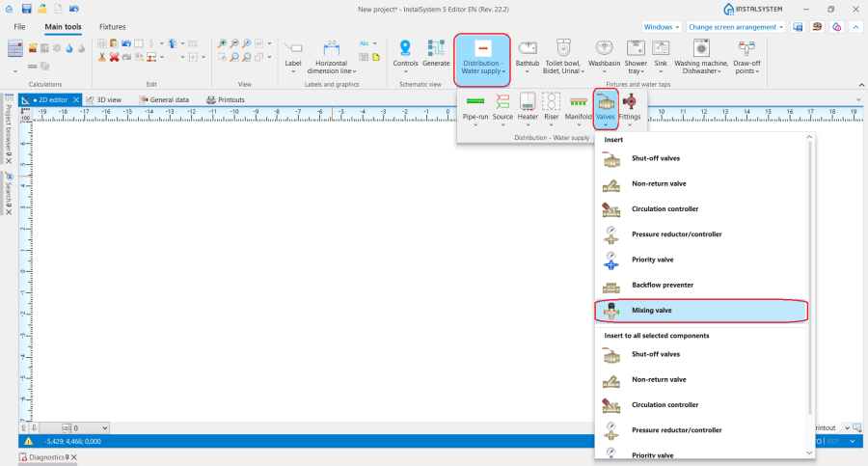Switch to the Fixtures ribbon tab
The height and width of the screenshot is (466, 868).
[x=113, y=27]
